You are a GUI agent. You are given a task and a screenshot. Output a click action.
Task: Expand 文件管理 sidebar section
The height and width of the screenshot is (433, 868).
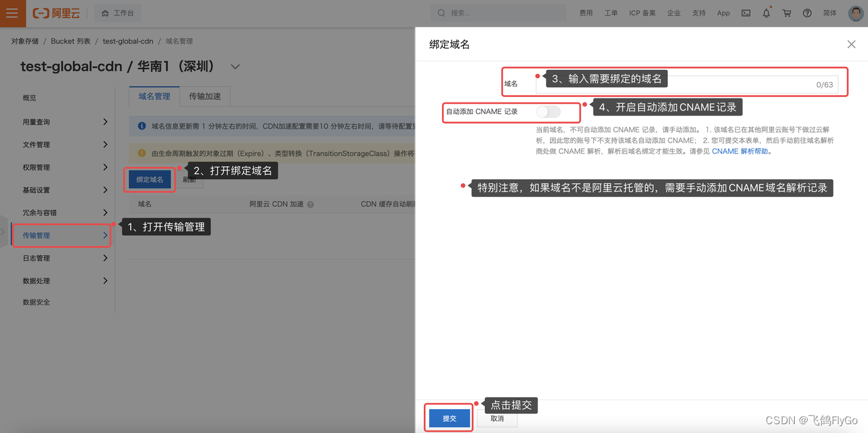point(64,145)
